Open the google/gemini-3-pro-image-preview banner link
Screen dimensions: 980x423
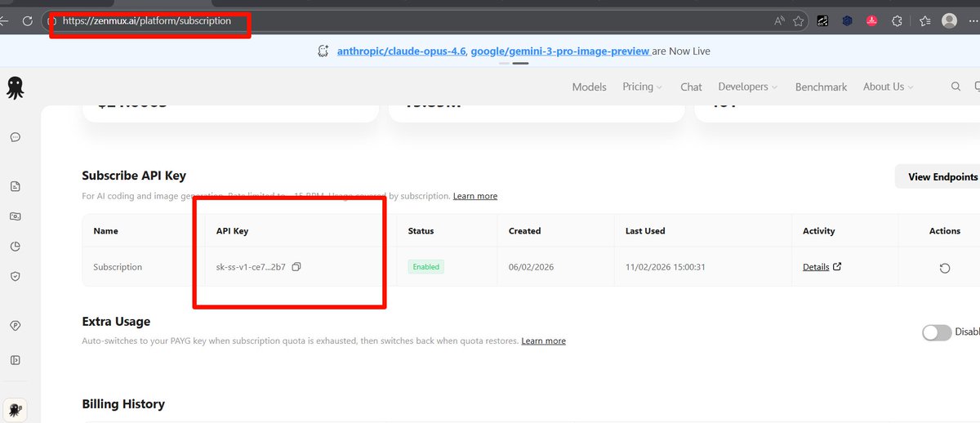(561, 51)
